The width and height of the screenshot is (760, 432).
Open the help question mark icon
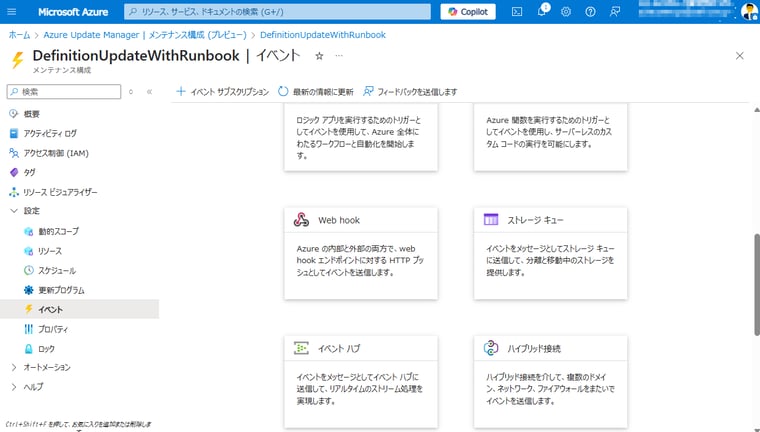pyautogui.click(x=590, y=12)
